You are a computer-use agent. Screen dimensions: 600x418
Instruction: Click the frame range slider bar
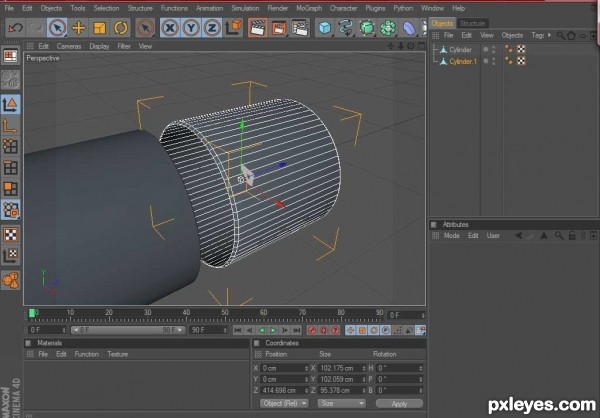128,330
